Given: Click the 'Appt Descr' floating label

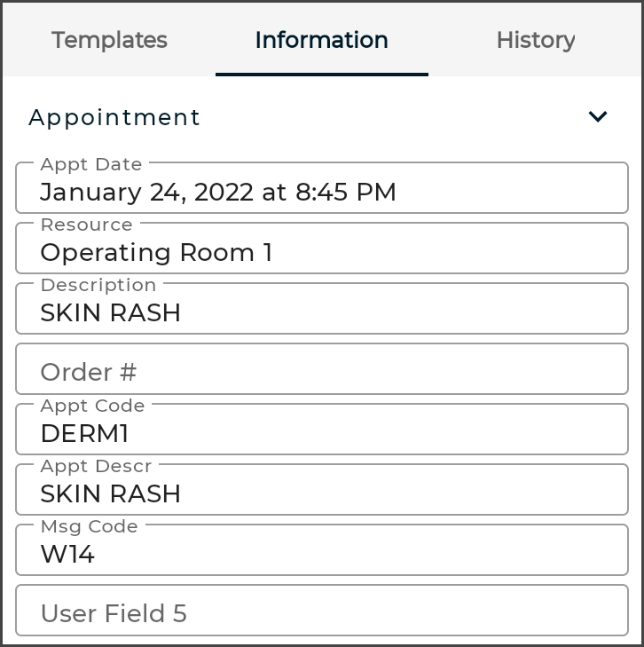Looking at the screenshot, I should (x=96, y=466).
